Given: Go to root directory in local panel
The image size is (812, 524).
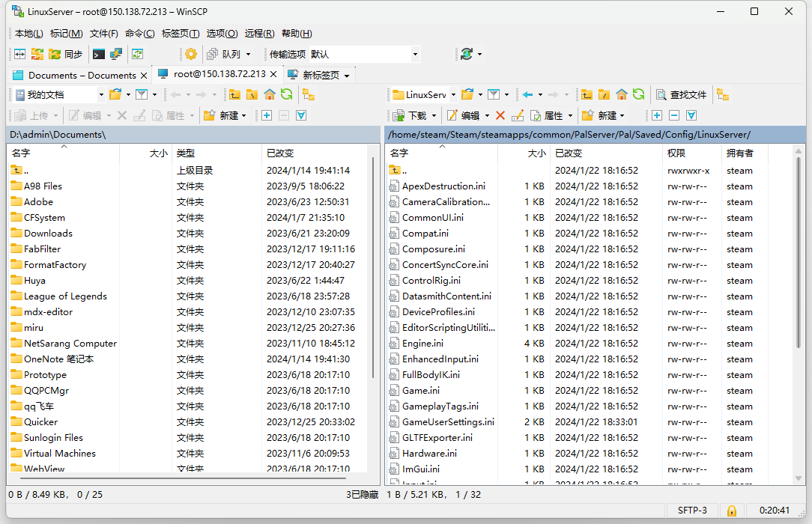Looking at the screenshot, I should (252, 94).
